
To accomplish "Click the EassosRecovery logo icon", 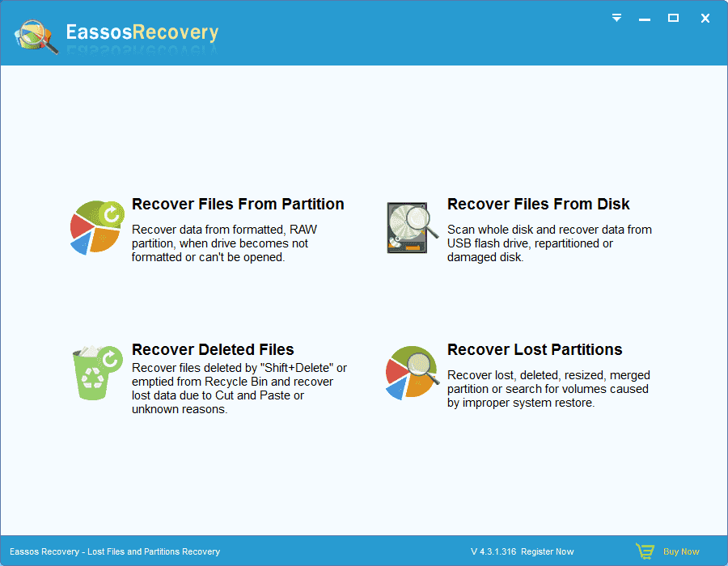I will [36, 36].
